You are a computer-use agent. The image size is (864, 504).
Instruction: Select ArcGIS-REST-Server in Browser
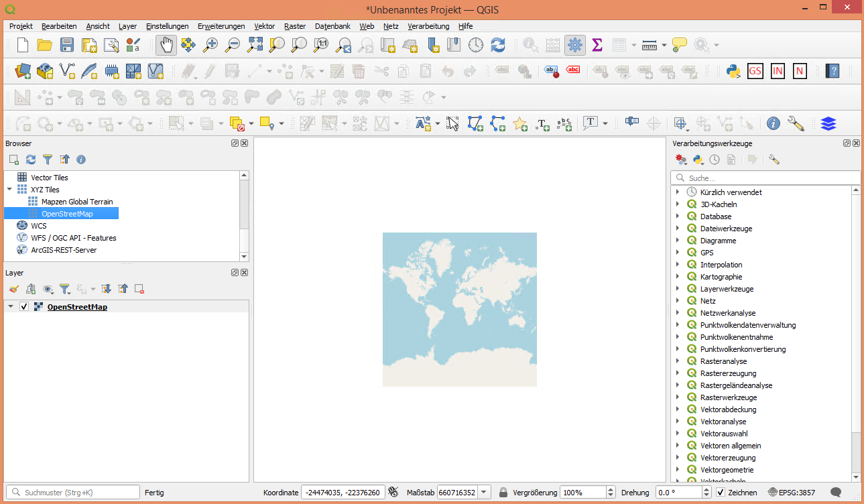coord(64,250)
